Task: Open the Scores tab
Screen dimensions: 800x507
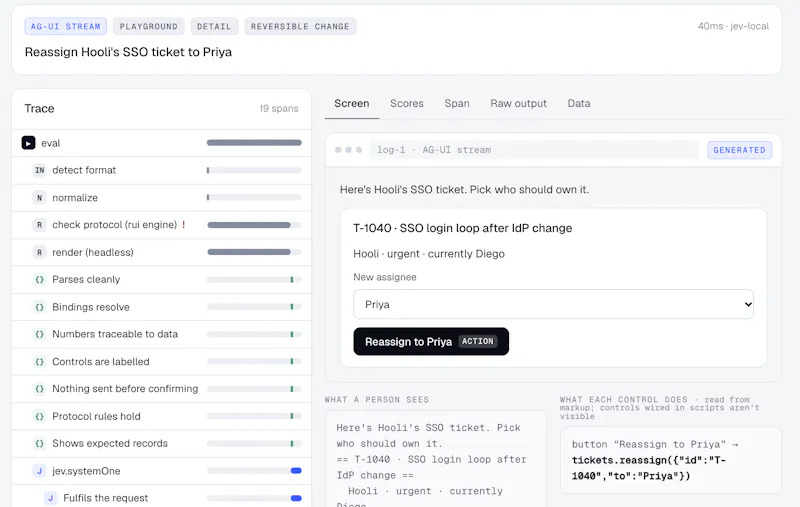Action: [407, 104]
